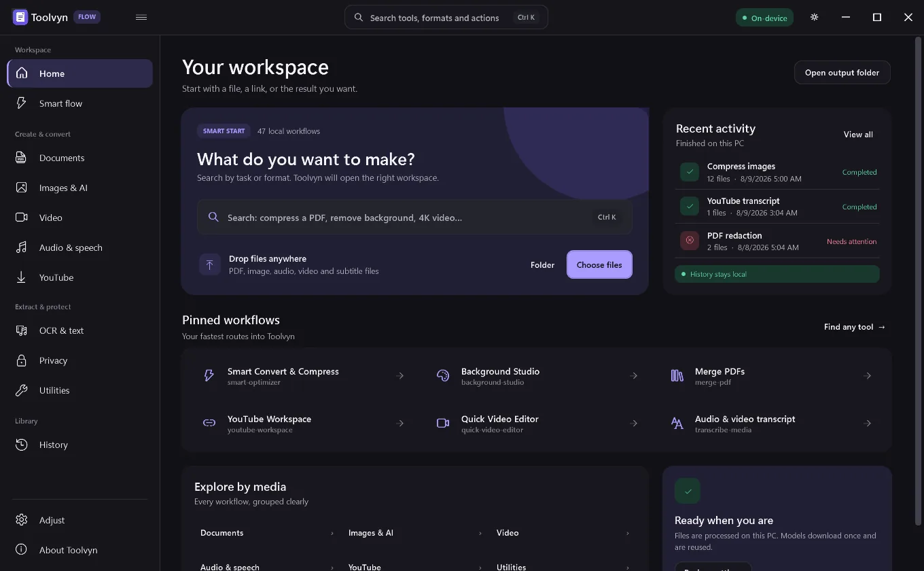
Task: Open Background Studio via its arrow
Action: pyautogui.click(x=634, y=376)
